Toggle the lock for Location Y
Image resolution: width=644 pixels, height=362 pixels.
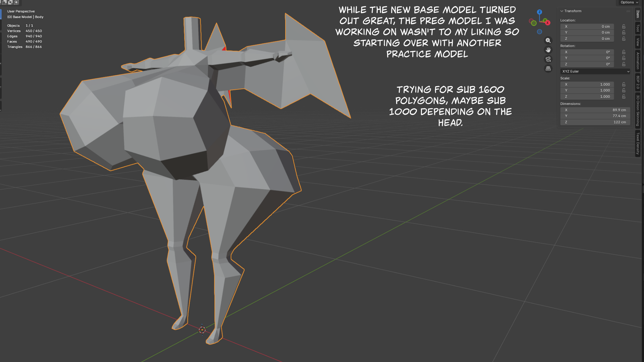click(624, 33)
